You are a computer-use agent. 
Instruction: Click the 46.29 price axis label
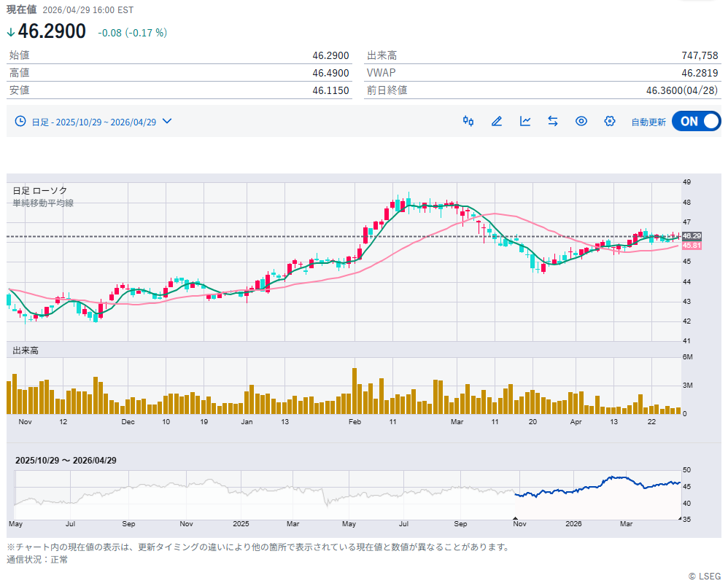tap(692, 236)
